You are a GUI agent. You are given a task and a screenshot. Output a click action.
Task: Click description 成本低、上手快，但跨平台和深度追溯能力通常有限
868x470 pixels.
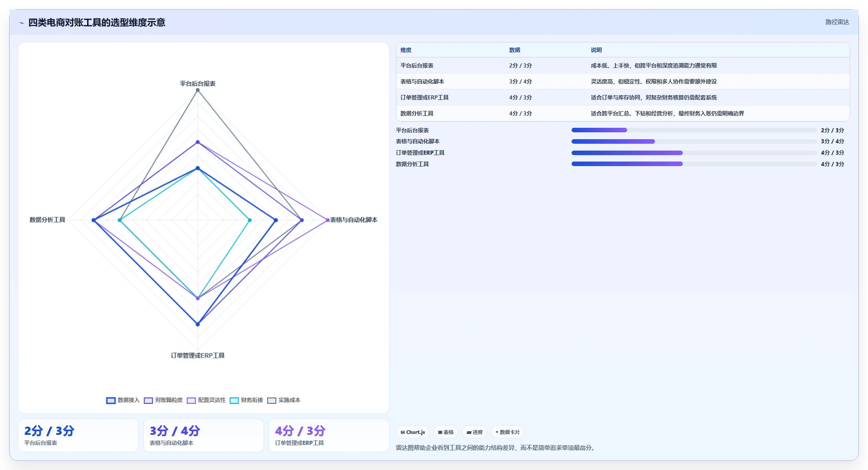[654, 66]
